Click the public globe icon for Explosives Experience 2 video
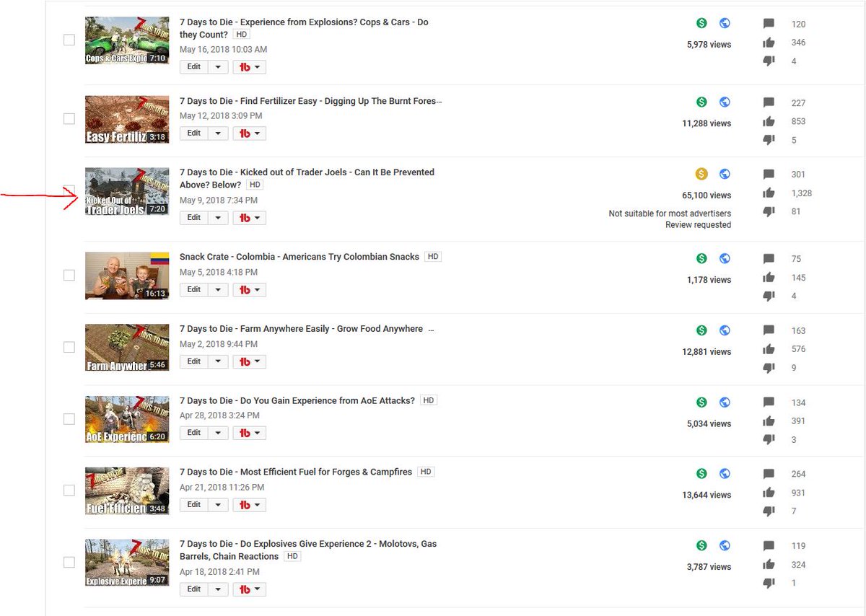The height and width of the screenshot is (616, 866). (x=725, y=545)
